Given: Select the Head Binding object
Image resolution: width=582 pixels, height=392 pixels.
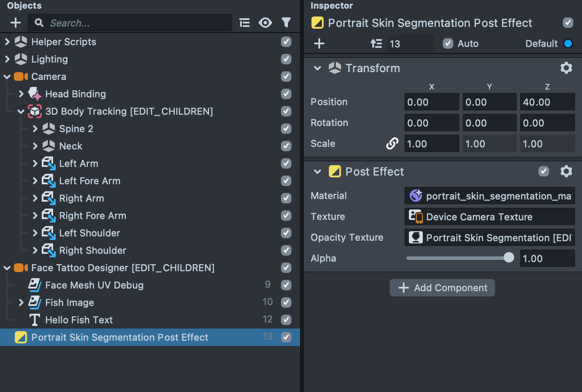Looking at the screenshot, I should pos(75,94).
